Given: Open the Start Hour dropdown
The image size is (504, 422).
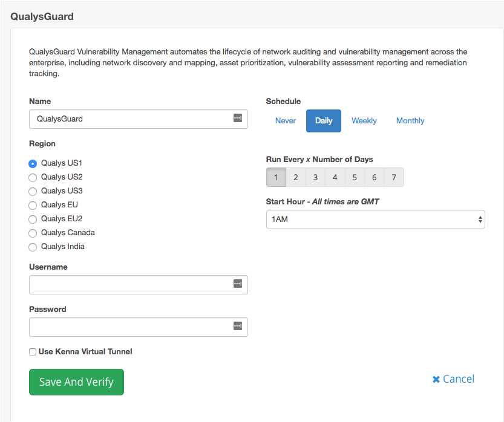Looking at the screenshot, I should point(375,219).
